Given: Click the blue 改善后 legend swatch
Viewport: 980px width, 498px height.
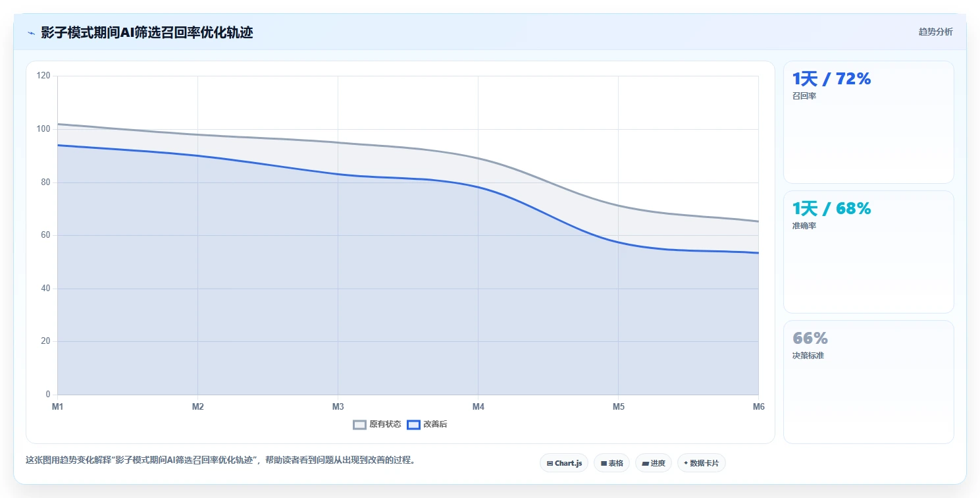Looking at the screenshot, I should point(413,425).
